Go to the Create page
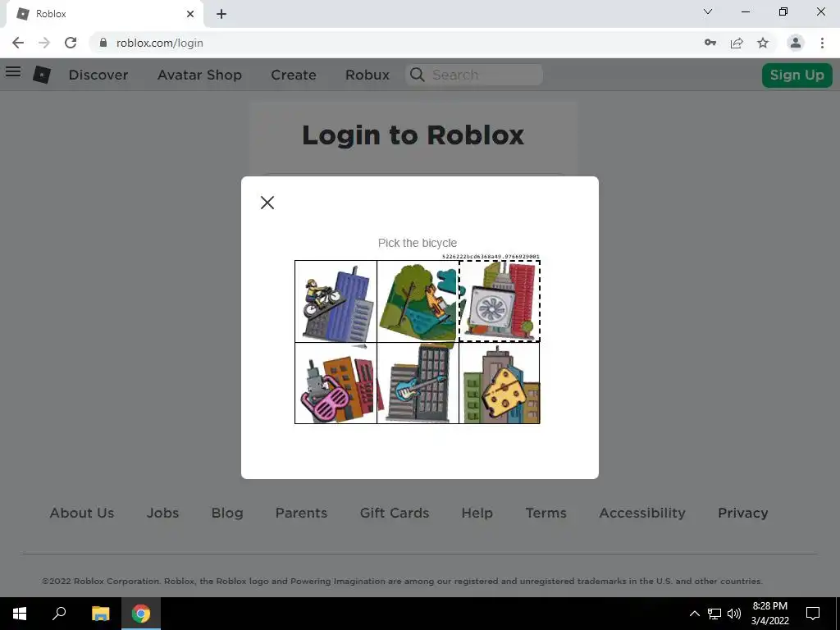This screenshot has height=630, width=840. point(294,75)
